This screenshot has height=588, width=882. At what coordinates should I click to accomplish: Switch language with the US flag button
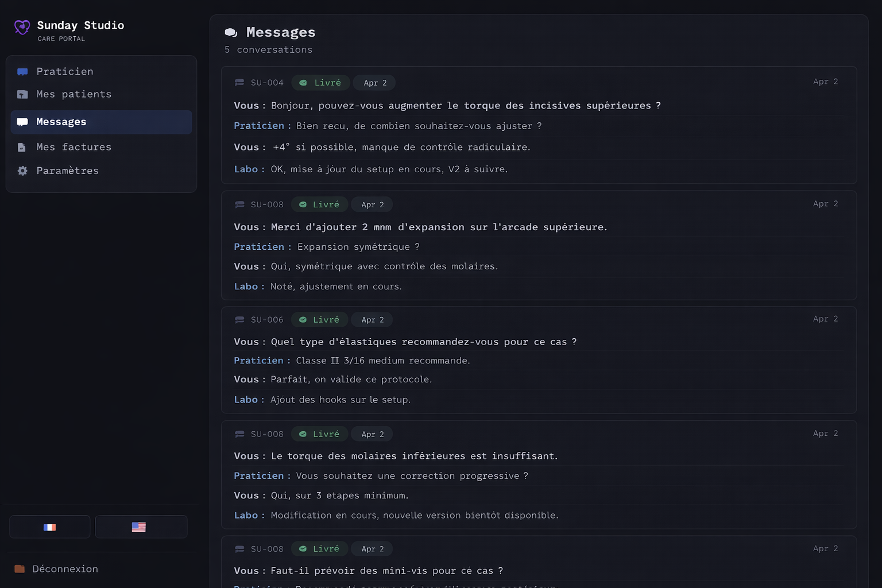[x=141, y=527]
